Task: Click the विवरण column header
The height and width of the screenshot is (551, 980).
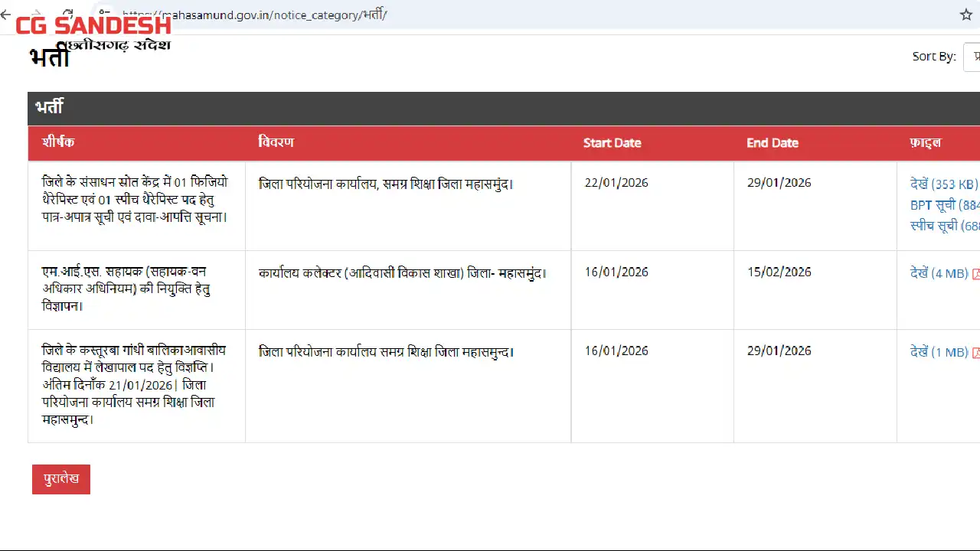Action: click(276, 142)
